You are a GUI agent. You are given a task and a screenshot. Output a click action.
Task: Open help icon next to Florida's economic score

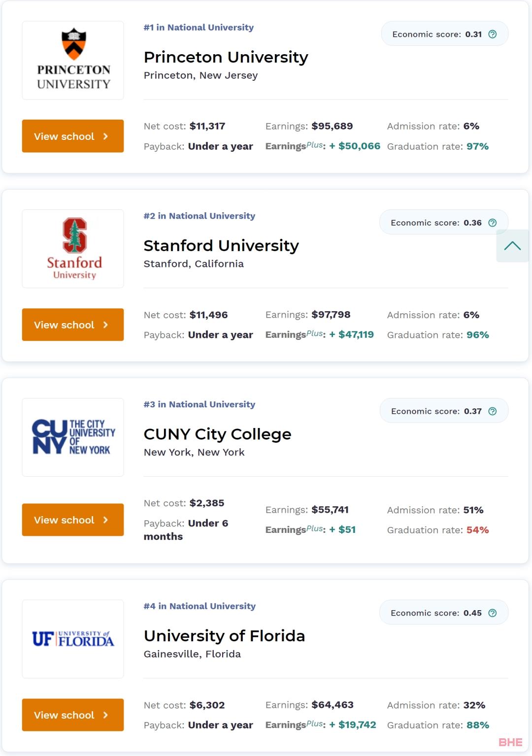click(x=492, y=613)
